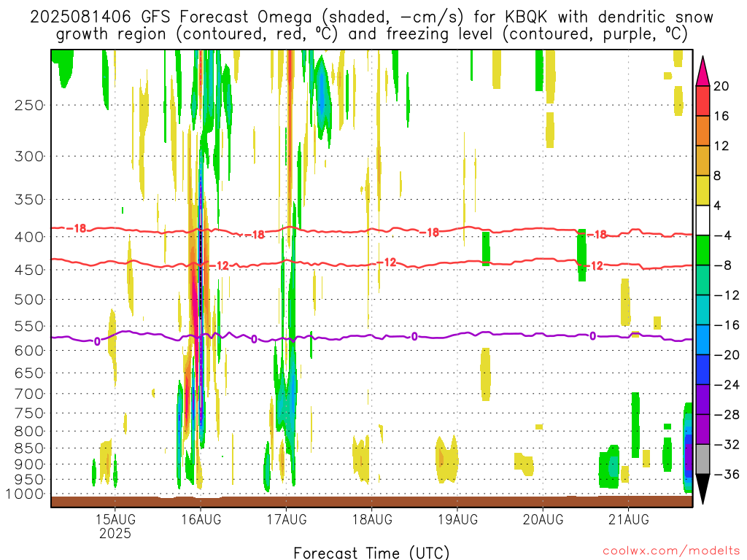Viewport: 747px width, 560px height.
Task: Choose the cyan -12 to -16 colorbar swatch
Action: click(x=703, y=310)
